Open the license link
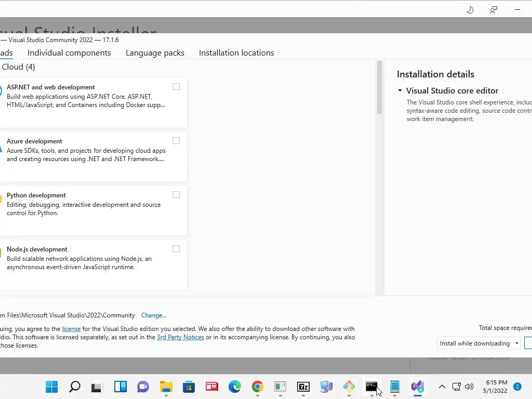 click(71, 329)
